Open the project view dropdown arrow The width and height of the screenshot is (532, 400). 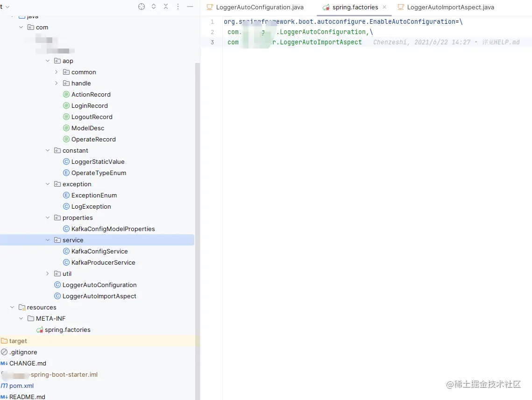(7, 7)
